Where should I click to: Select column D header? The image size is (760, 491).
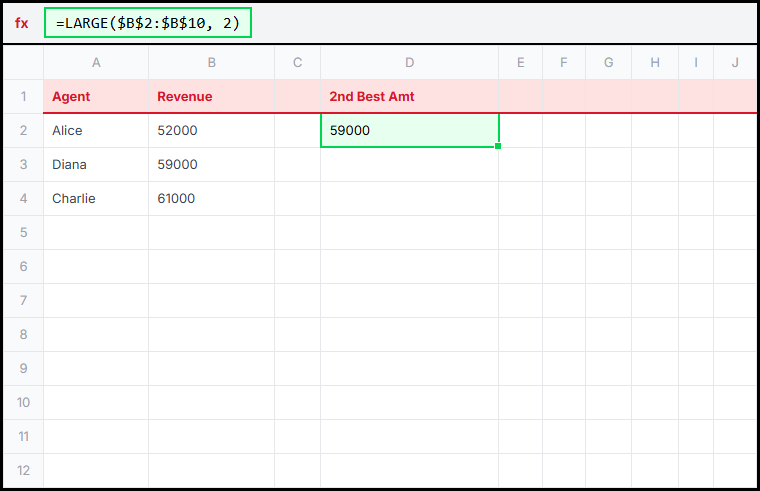tap(409, 63)
